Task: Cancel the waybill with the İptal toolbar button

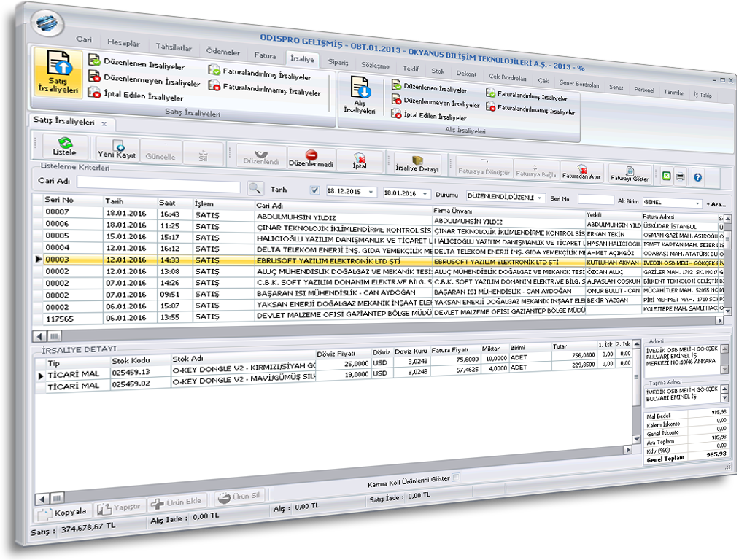Action: point(360,161)
